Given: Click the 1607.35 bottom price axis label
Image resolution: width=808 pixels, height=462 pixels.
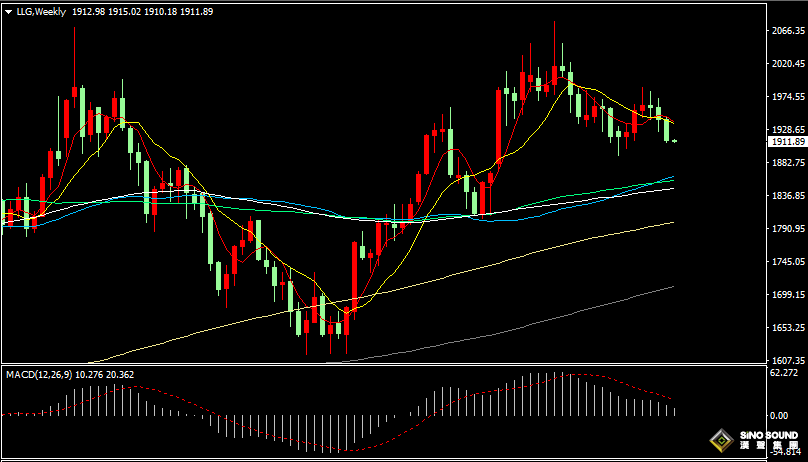Looking at the screenshot, I should [x=787, y=360].
